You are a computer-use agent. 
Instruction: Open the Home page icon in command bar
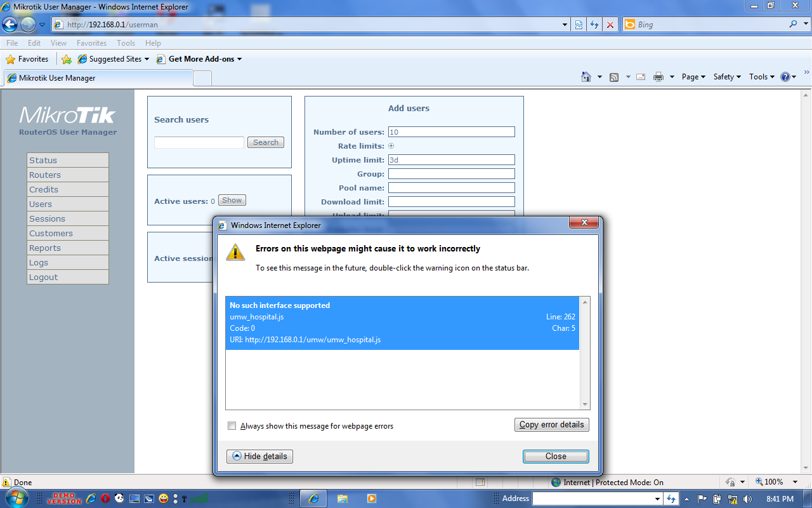[586, 77]
